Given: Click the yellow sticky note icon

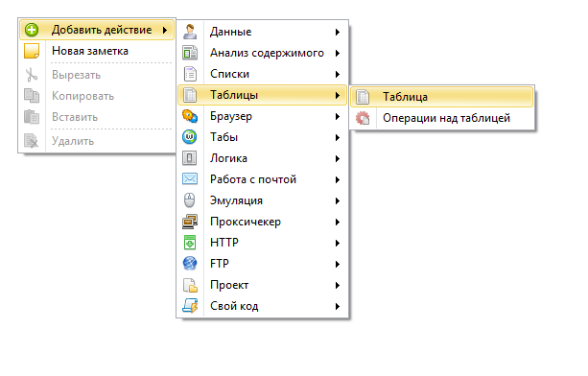Looking at the screenshot, I should click(32, 51).
